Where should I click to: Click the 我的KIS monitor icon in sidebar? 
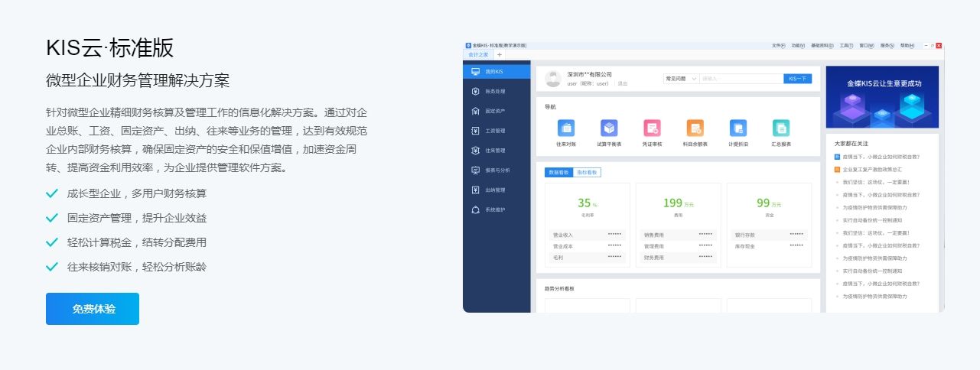coord(475,72)
